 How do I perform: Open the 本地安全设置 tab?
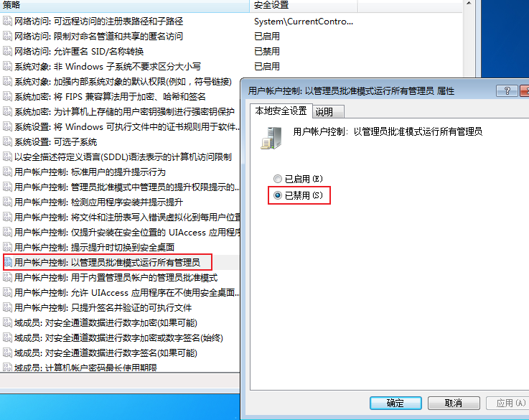pos(281,111)
